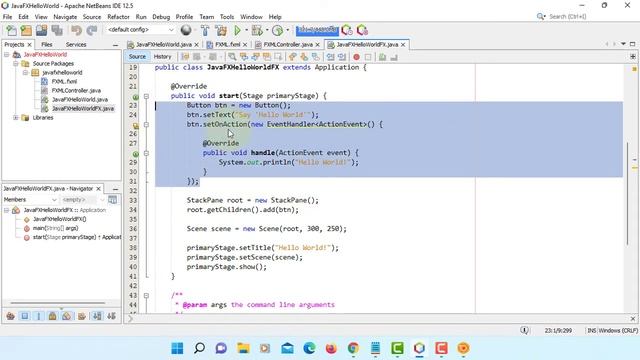
Task: Click the Clean and Build Project icon
Action: tap(221, 30)
